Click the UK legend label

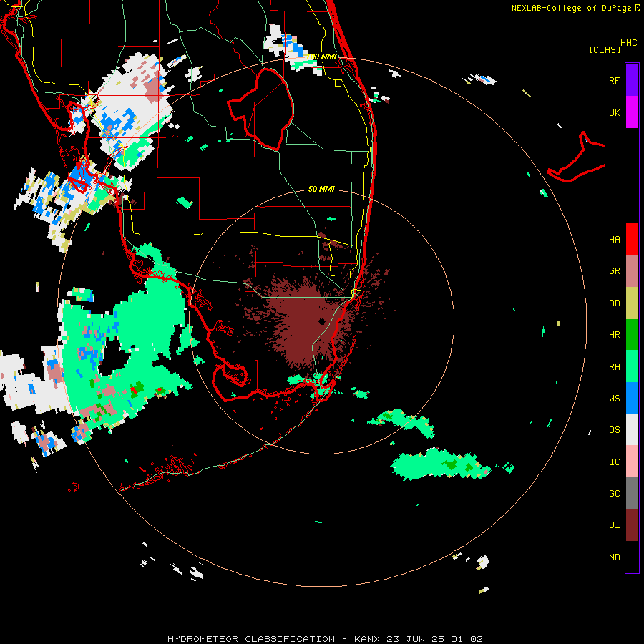coord(614,112)
